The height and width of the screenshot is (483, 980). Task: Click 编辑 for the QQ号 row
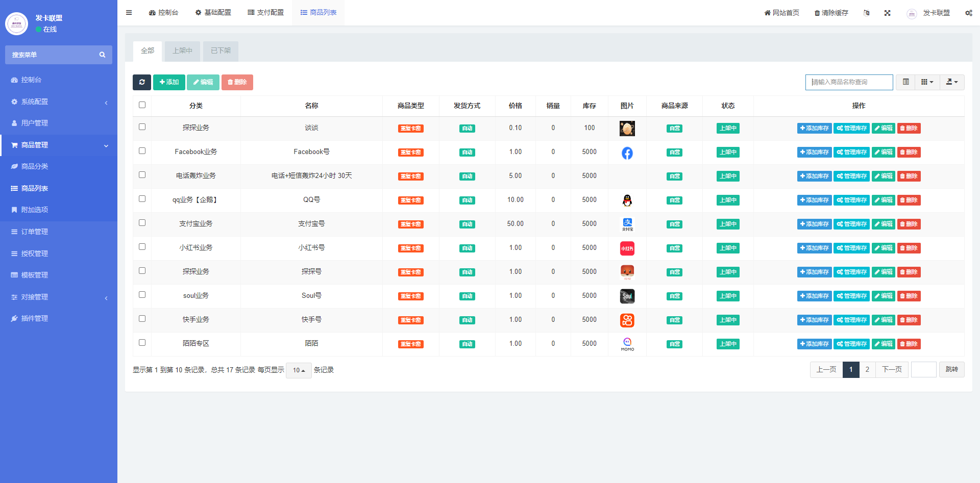(883, 200)
